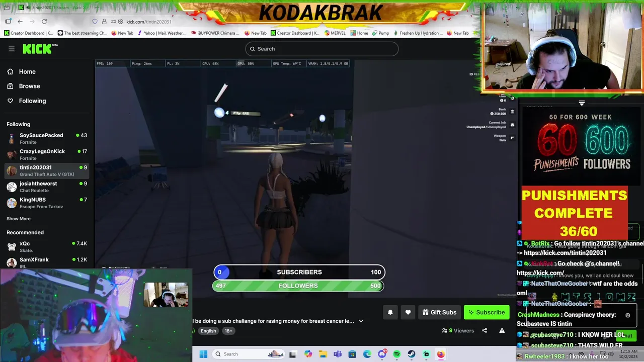Image resolution: width=644 pixels, height=362 pixels.
Task: Open Microsoft Store from taskbar
Action: [x=352, y=354]
